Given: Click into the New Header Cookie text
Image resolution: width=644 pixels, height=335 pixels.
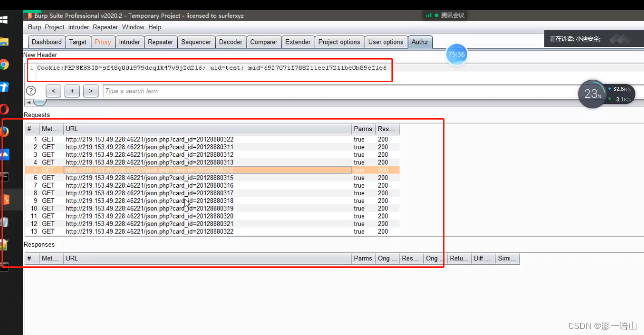Looking at the screenshot, I should point(212,67).
